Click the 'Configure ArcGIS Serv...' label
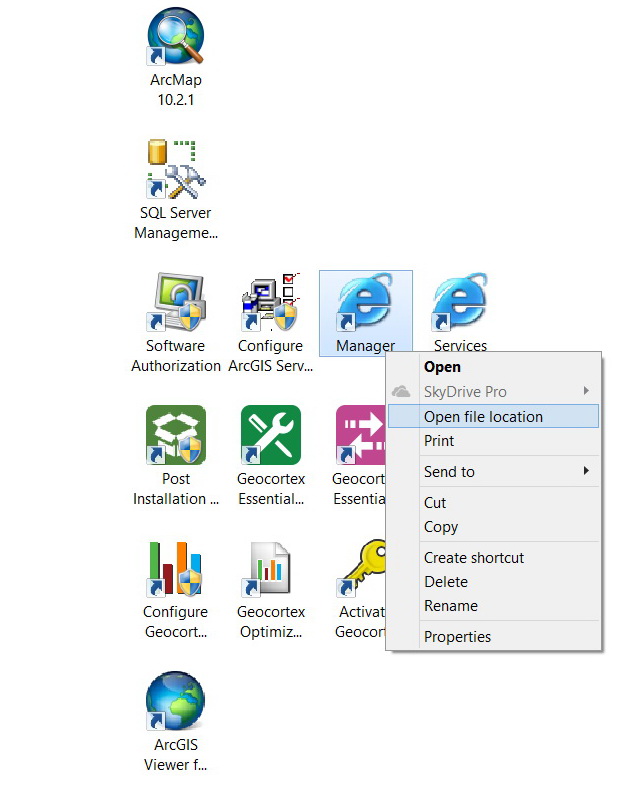This screenshot has height=793, width=637. click(270, 356)
